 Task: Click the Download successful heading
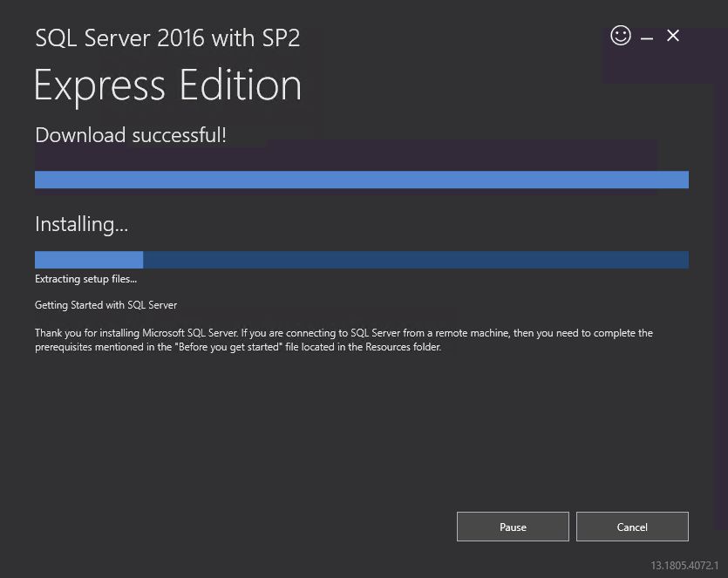point(130,135)
